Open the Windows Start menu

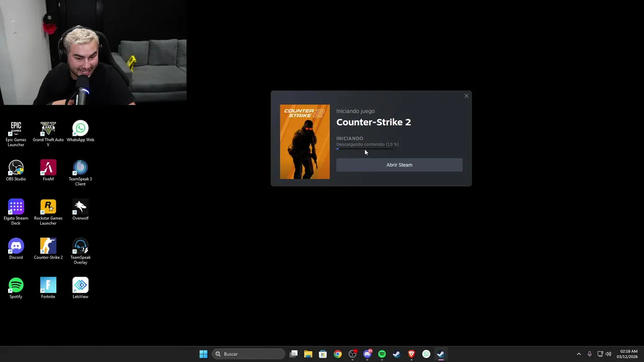(203, 354)
